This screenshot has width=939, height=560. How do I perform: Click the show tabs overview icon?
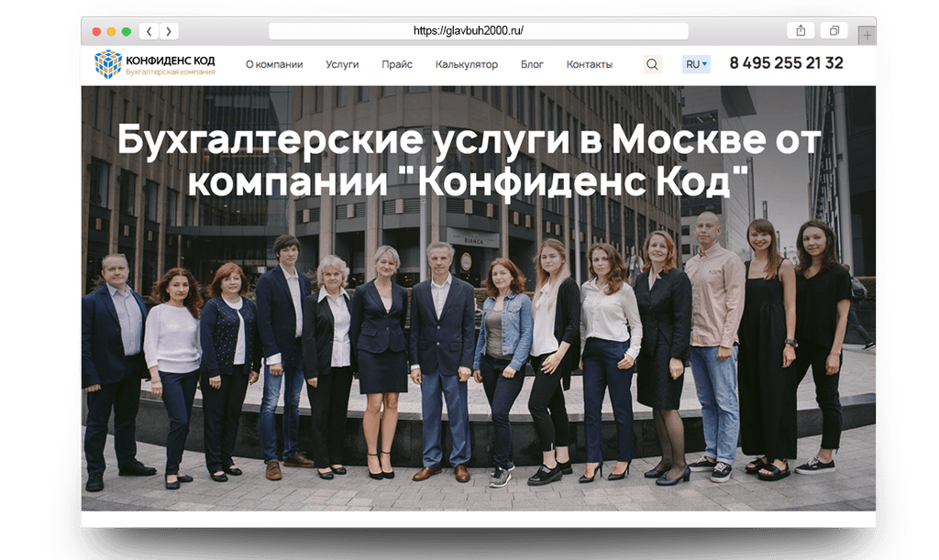coord(834,30)
